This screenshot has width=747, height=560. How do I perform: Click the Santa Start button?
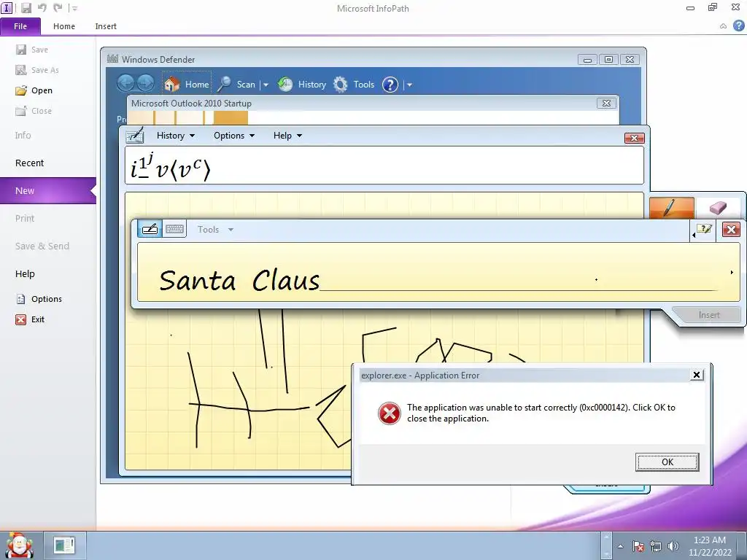pyautogui.click(x=19, y=545)
